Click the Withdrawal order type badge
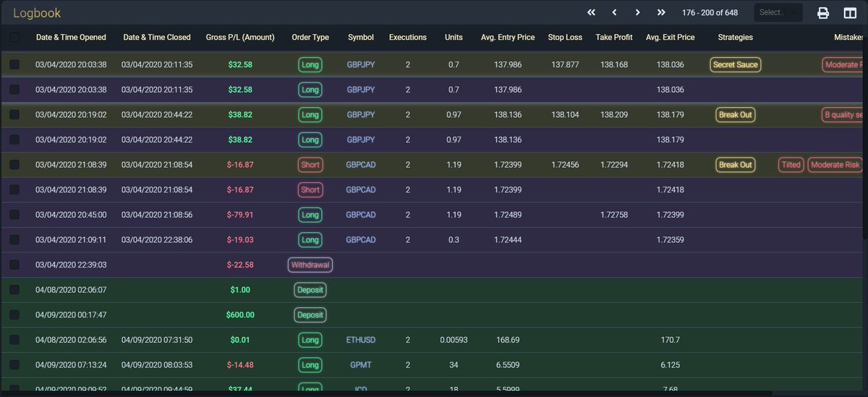Viewport: 868px width, 397px height. (310, 265)
